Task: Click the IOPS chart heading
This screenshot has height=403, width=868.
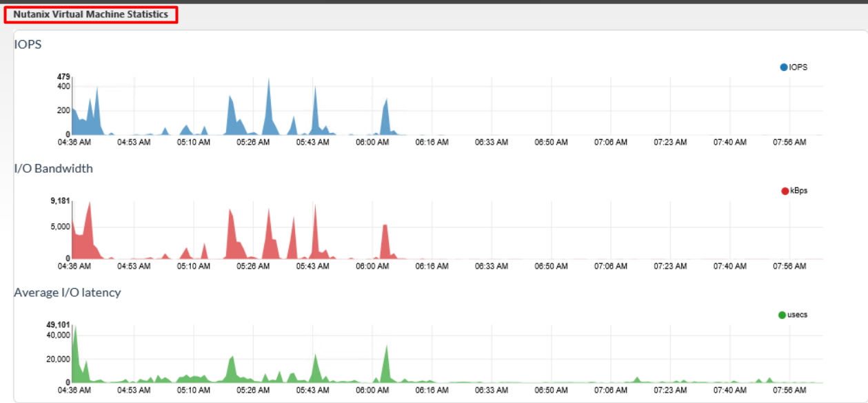Action: (28, 44)
